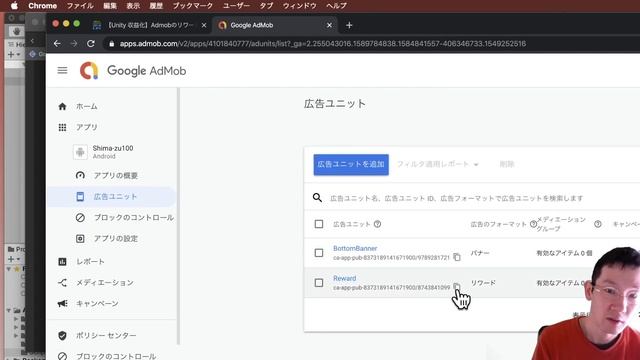Copy the Reward ad unit ID
Viewport: 640px width, 360px height.
click(x=457, y=287)
